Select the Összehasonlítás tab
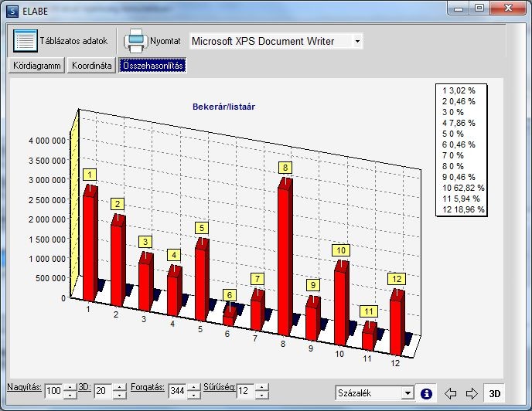The width and height of the screenshot is (532, 411). coord(152,66)
